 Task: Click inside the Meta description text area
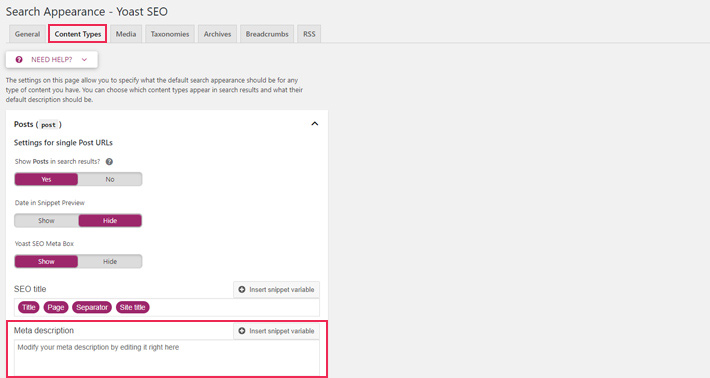point(167,359)
